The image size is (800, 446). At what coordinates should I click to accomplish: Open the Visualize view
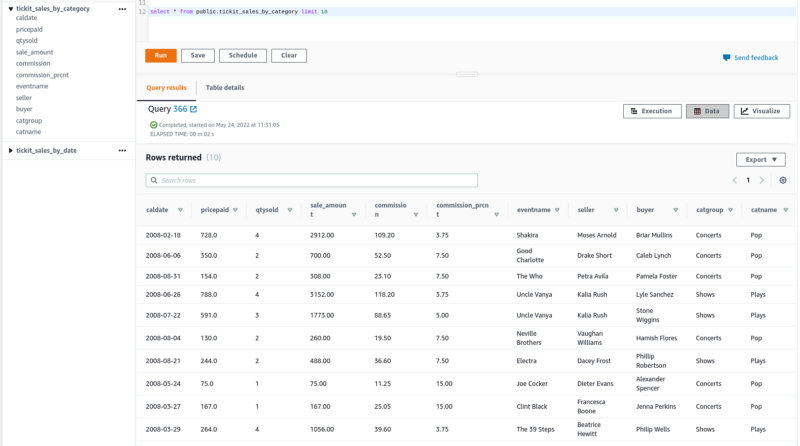(761, 111)
